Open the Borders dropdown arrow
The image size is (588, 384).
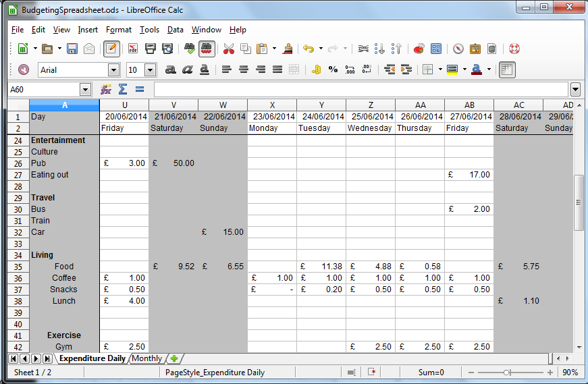pyautogui.click(x=440, y=70)
